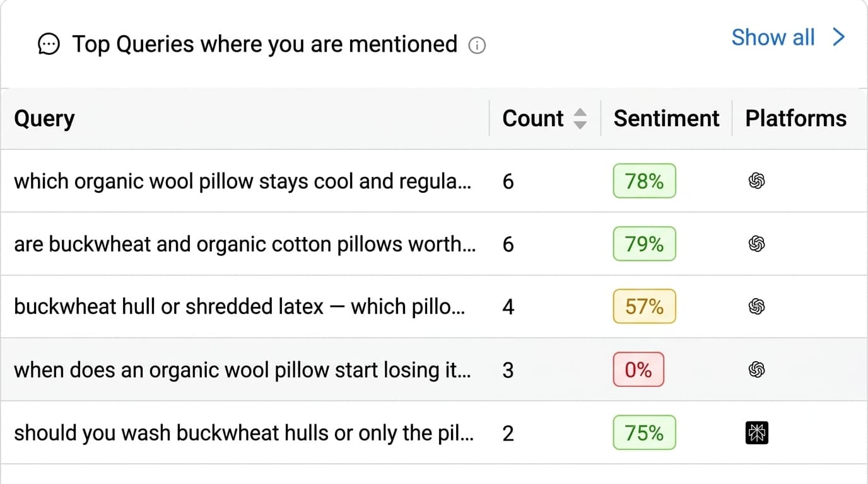
Task: Click the ChatGPT icon on the wool pillow losing row
Action: pos(756,370)
